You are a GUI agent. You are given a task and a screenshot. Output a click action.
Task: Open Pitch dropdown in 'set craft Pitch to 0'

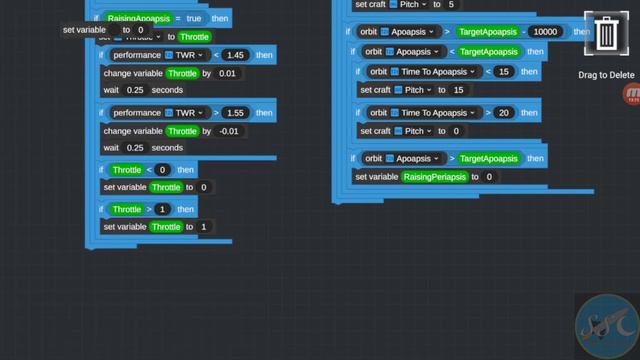(x=413, y=131)
